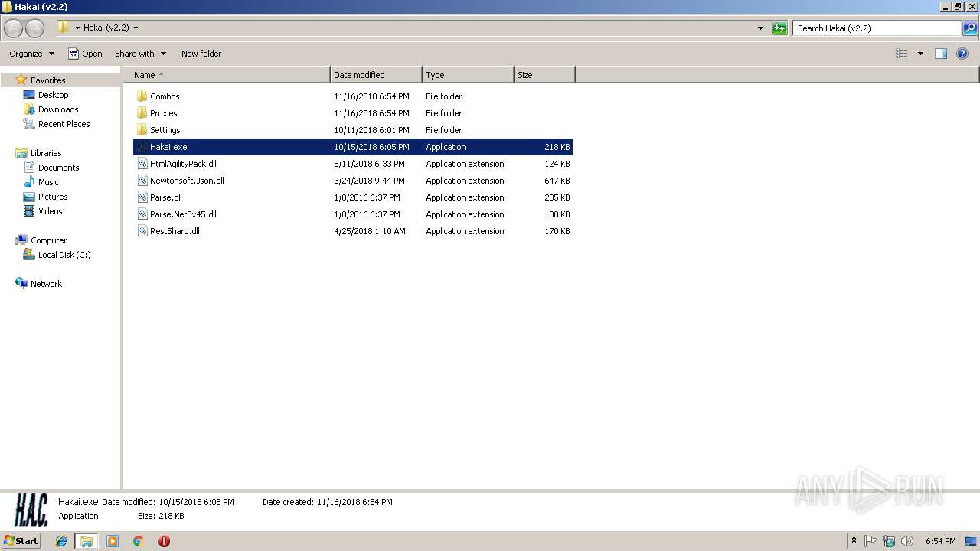The width and height of the screenshot is (980, 551).
Task: Select the Proxies folder icon
Action: tap(142, 113)
